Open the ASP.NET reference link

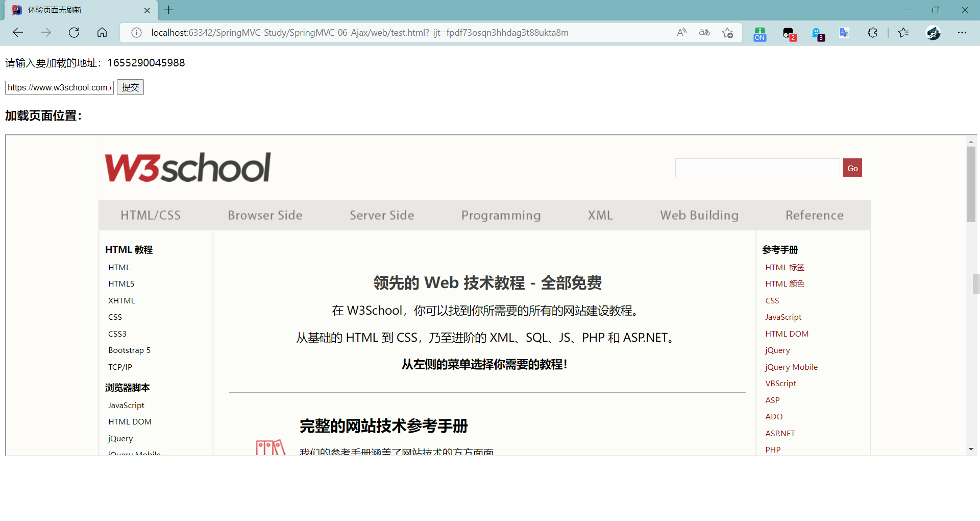tap(780, 433)
